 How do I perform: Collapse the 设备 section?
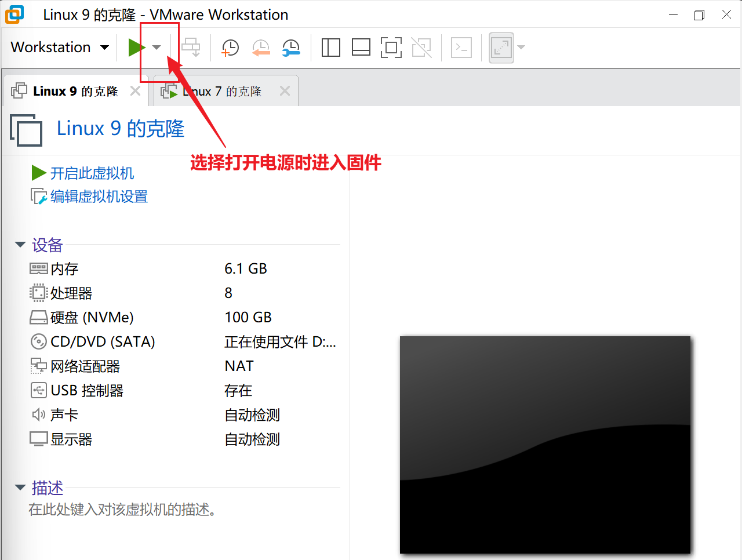point(20,245)
